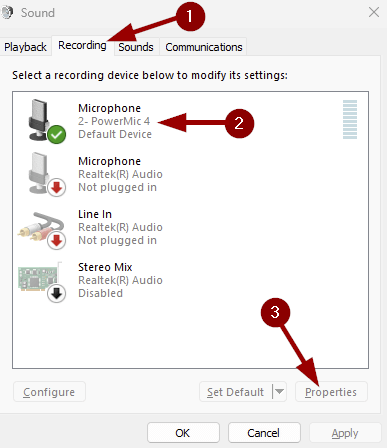Viewport: 387px width, 448px height.
Task: Click the Sound speaker icon in title bar
Action: pos(7,13)
